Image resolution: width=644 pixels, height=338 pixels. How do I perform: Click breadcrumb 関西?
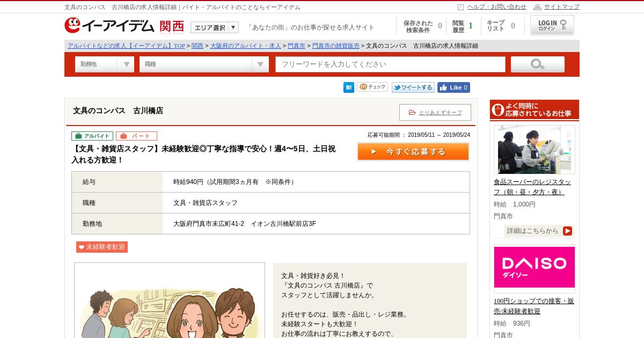[x=197, y=46]
